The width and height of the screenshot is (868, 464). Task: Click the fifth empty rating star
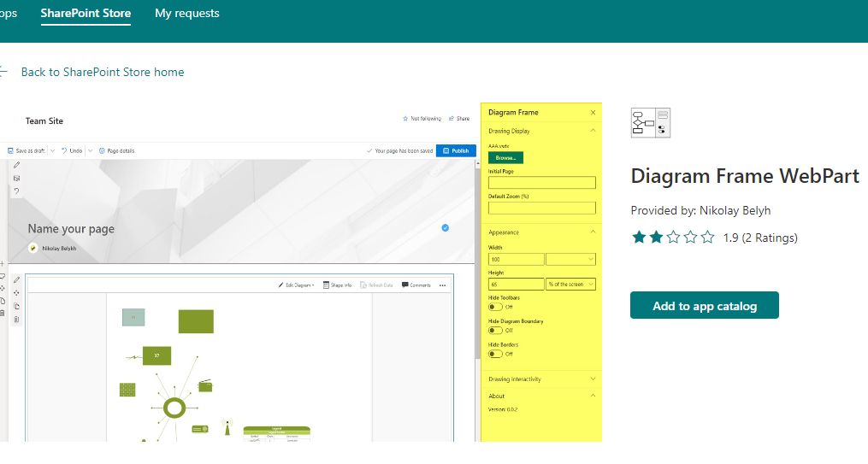click(x=707, y=238)
